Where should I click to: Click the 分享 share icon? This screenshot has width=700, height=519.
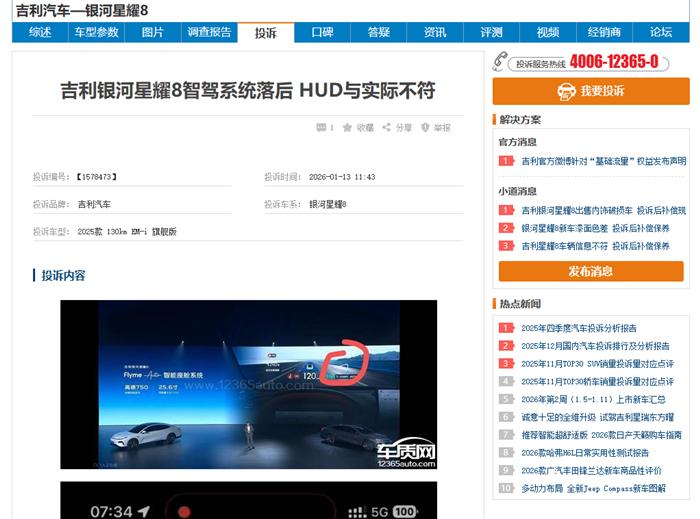[386, 128]
